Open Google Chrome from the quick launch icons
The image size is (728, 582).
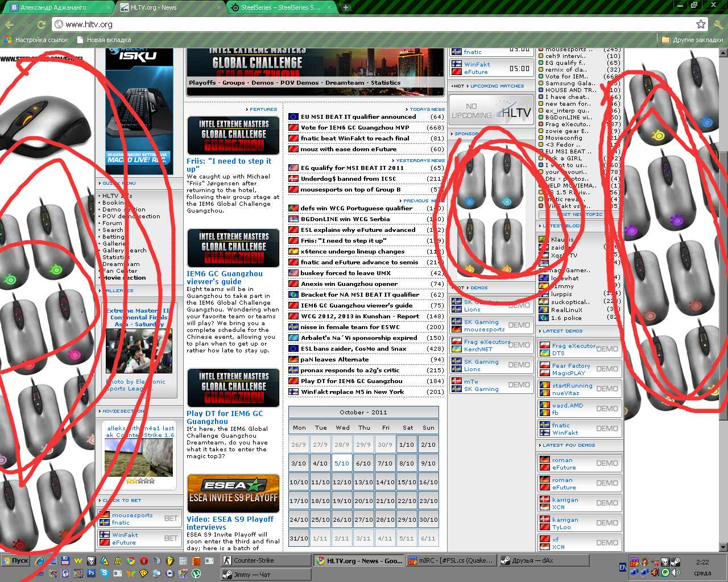[131, 560]
